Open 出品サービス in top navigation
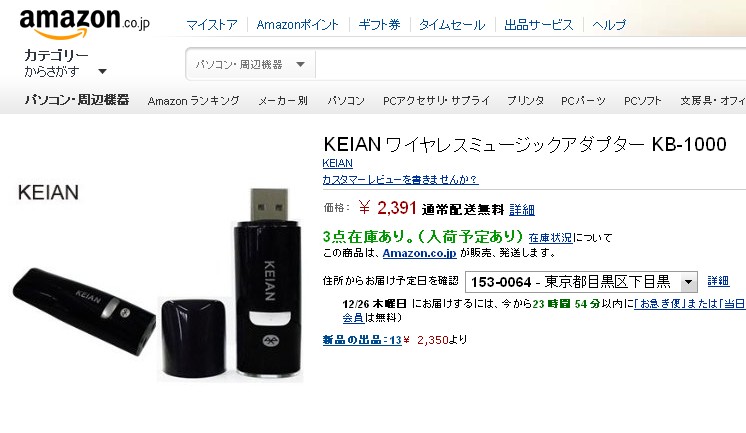This screenshot has width=746, height=433. click(539, 24)
